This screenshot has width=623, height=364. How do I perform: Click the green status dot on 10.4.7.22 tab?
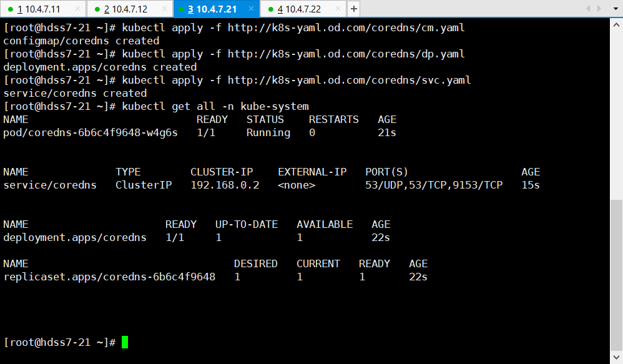coord(270,9)
